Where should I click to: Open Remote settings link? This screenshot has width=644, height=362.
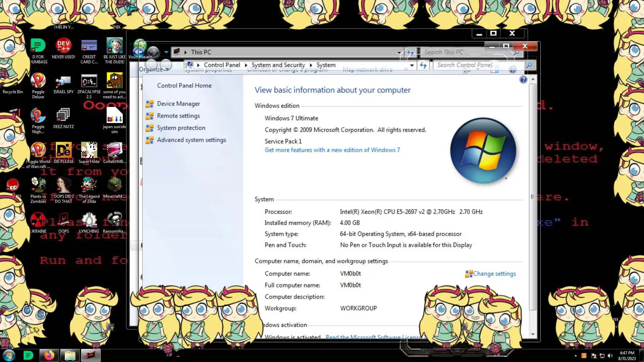pos(178,116)
